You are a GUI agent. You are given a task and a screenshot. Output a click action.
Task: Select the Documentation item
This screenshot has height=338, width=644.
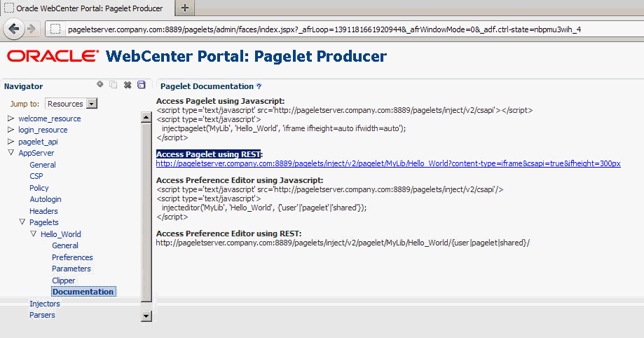point(83,292)
